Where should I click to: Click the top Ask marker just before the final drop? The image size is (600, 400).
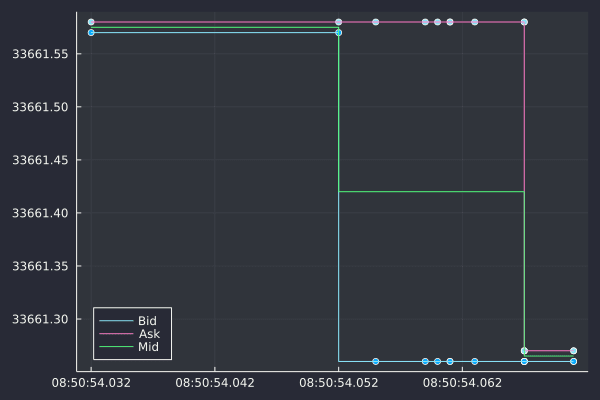tap(524, 21)
